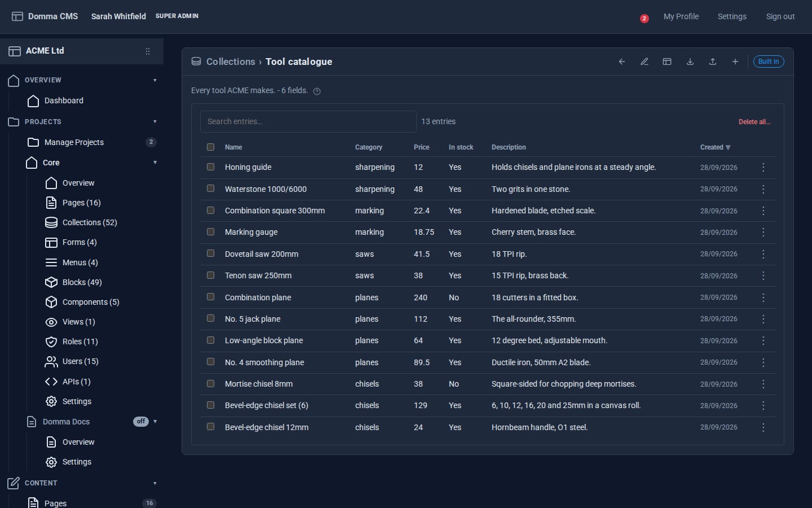The height and width of the screenshot is (508, 812).
Task: Tick checkbox for Dovetail saw 200mm
Action: (211, 253)
